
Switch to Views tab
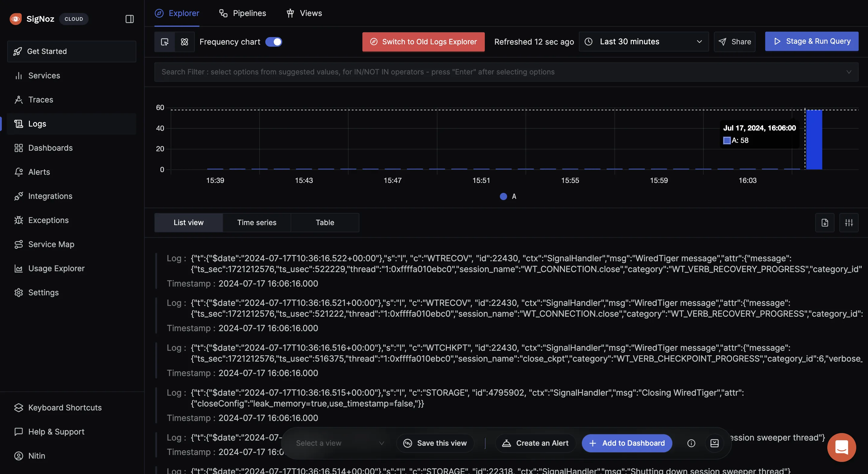point(304,13)
